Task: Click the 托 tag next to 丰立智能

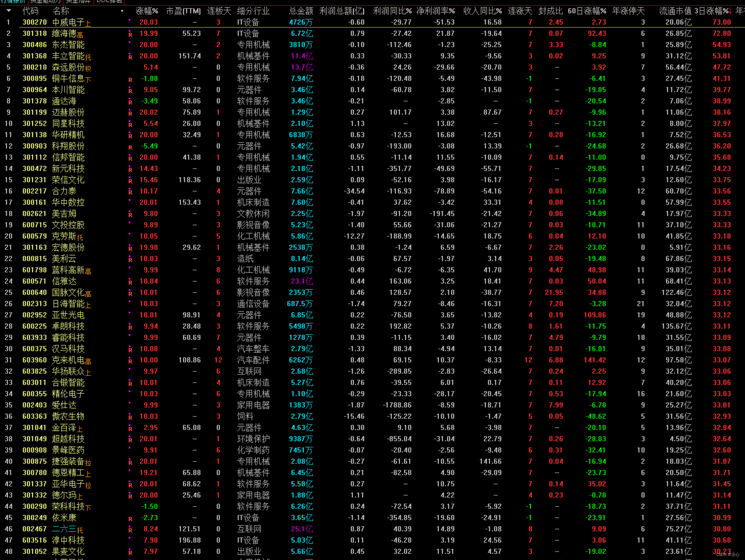Action: [88, 58]
